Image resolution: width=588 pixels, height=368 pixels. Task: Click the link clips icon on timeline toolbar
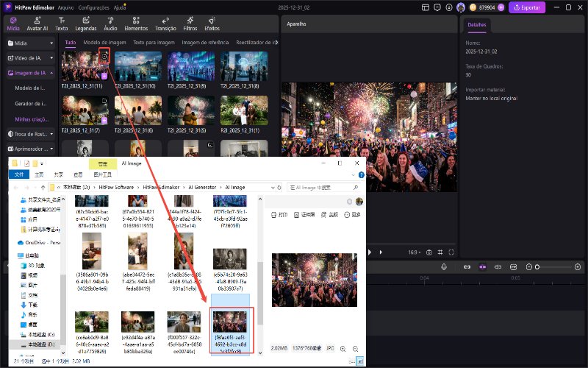pyautogui.click(x=467, y=266)
